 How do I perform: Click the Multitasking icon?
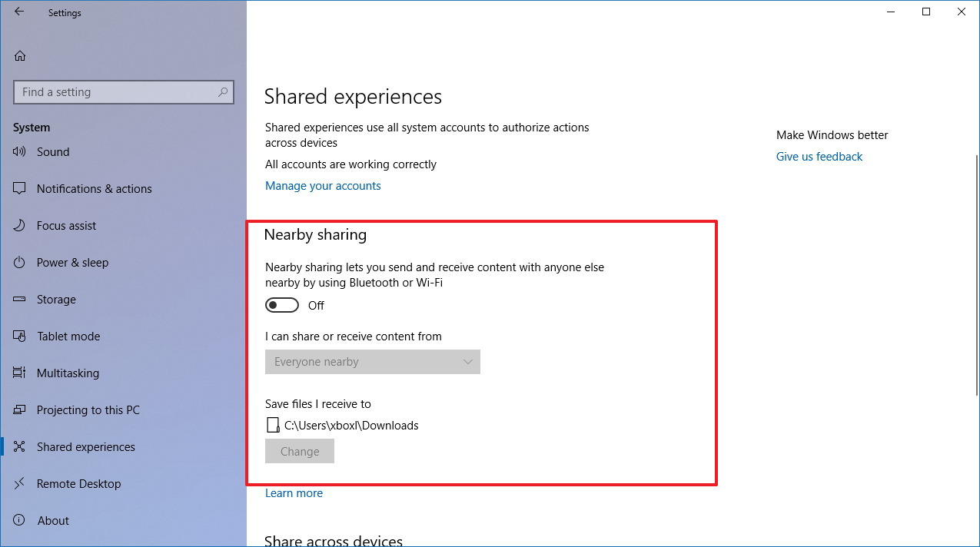click(20, 373)
